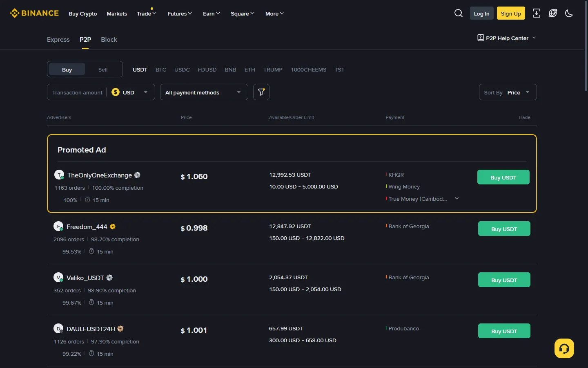Switch to the Express tab
Viewport: 588px width, 368px height.
click(58, 39)
